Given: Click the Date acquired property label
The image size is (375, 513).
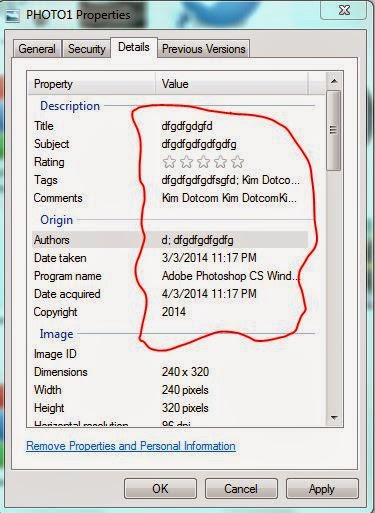Looking at the screenshot, I should (x=67, y=294).
